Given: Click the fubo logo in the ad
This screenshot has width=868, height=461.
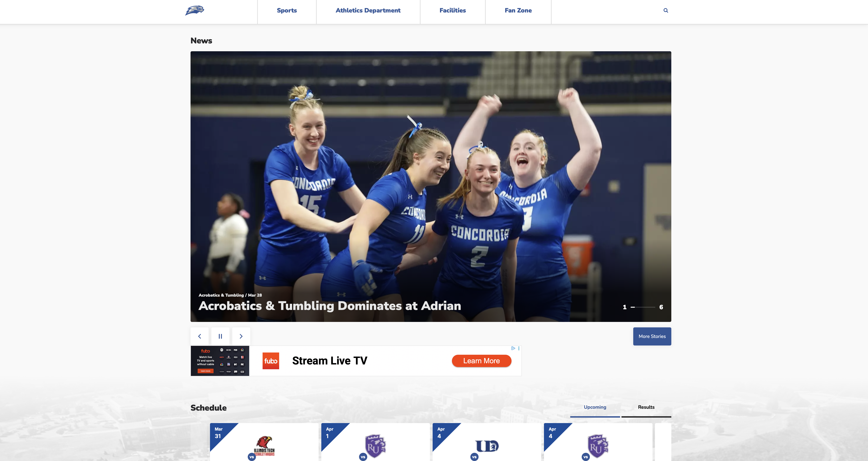Looking at the screenshot, I should (271, 361).
